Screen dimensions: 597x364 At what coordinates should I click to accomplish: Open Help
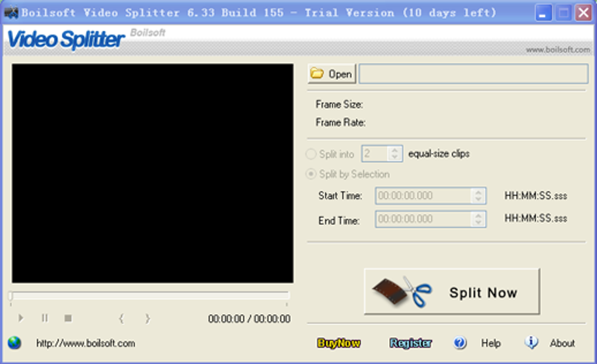pos(491,343)
